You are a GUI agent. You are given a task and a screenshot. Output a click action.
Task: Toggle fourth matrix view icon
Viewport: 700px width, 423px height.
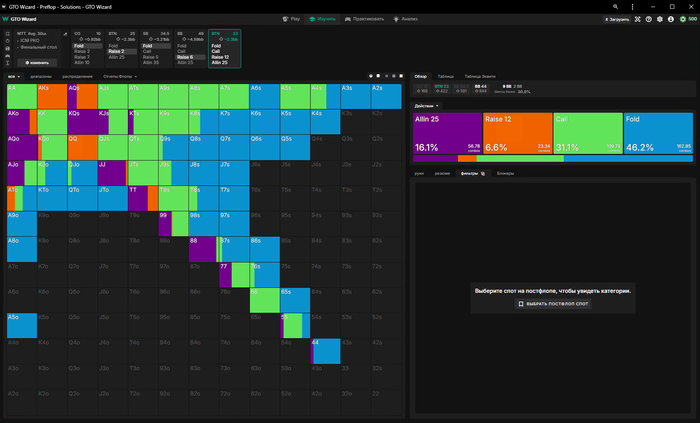pos(393,76)
